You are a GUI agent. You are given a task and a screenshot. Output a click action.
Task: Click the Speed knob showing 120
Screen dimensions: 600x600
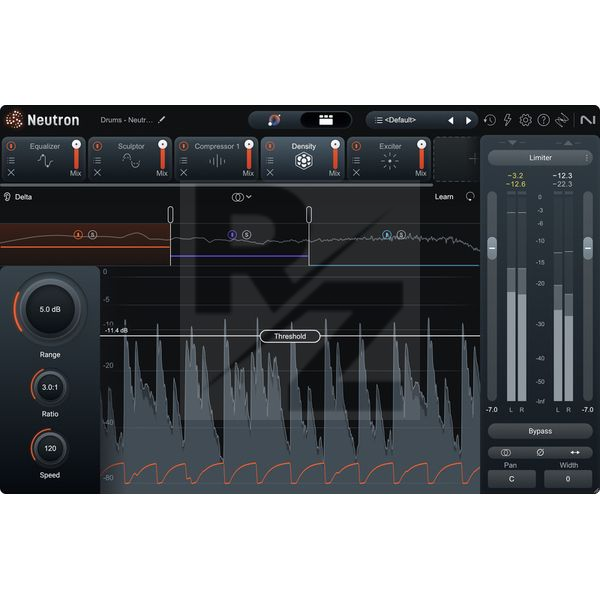[50, 448]
